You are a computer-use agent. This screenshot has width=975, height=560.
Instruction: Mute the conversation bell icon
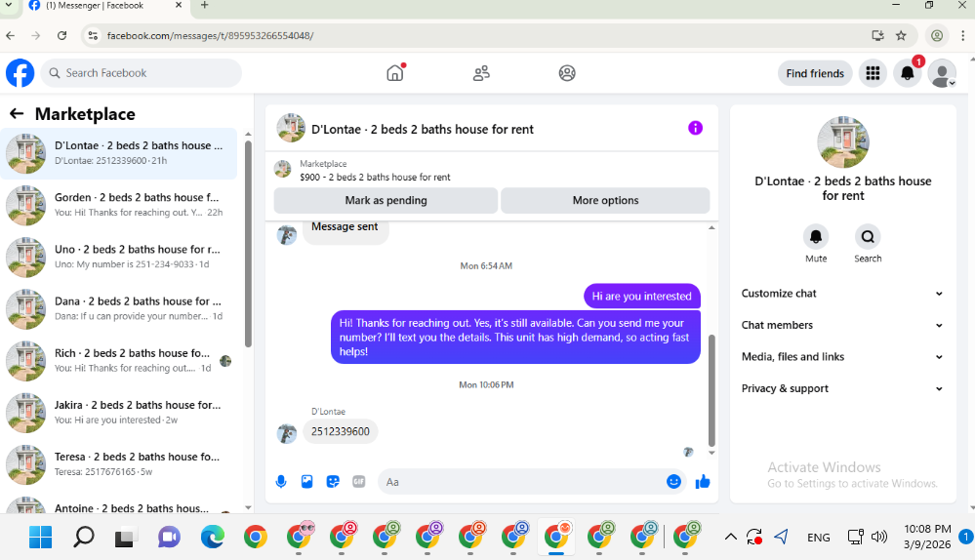coord(816,237)
